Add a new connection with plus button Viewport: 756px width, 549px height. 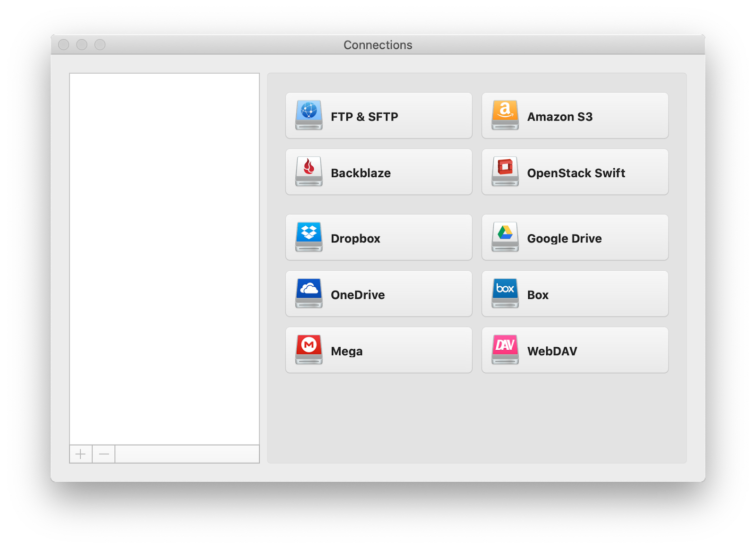(81, 454)
